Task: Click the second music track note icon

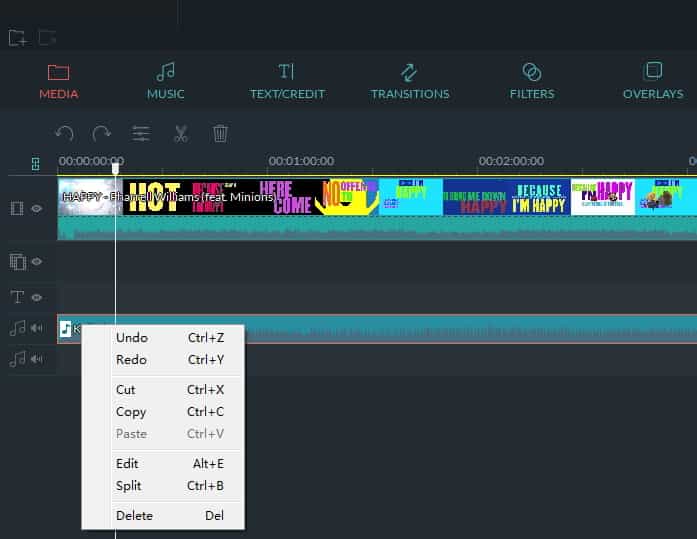Action: click(17, 359)
